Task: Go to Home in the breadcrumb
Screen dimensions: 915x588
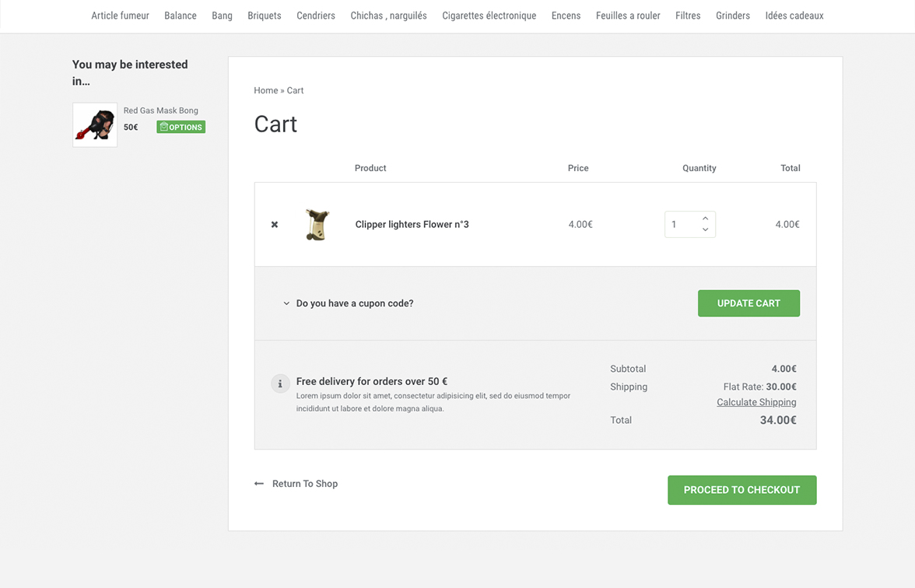Action: pyautogui.click(x=265, y=90)
